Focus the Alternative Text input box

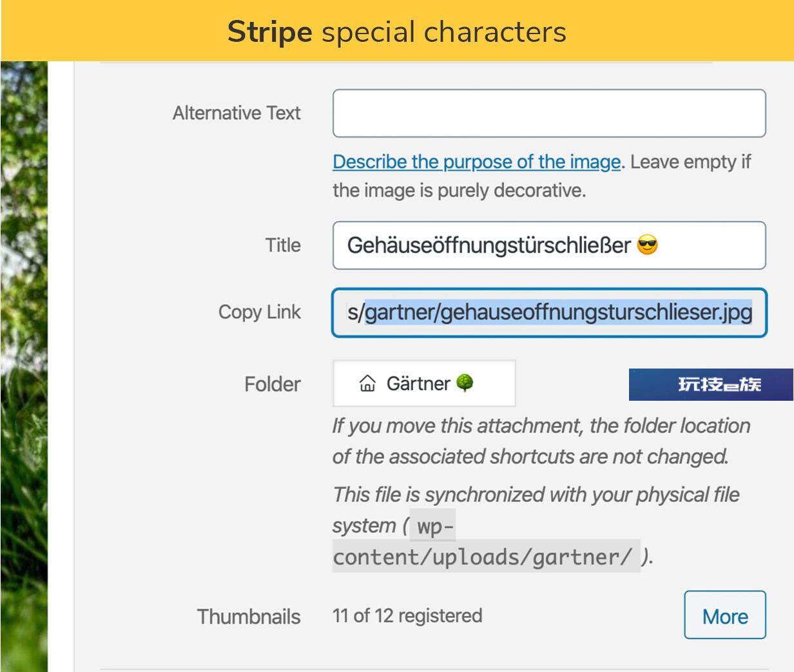(549, 113)
